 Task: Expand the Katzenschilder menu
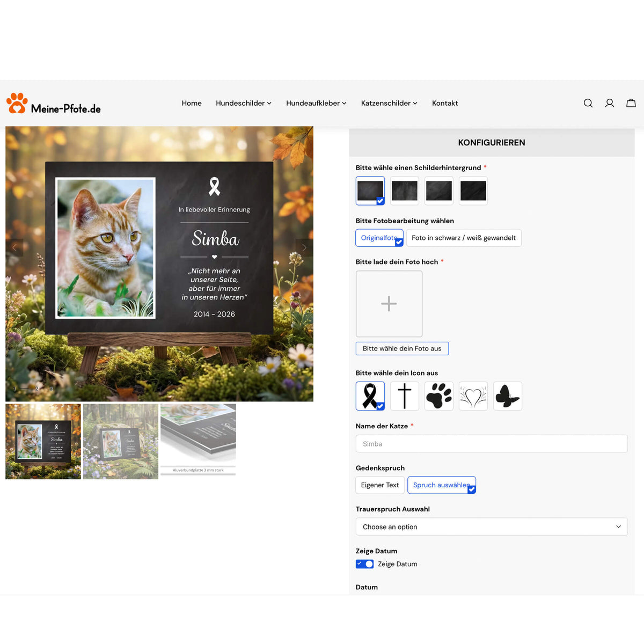pyautogui.click(x=389, y=103)
